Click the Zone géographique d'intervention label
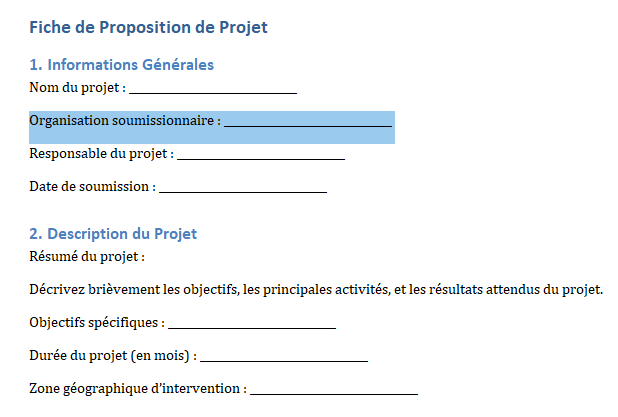Image resolution: width=618 pixels, height=417 pixels. click(137, 389)
